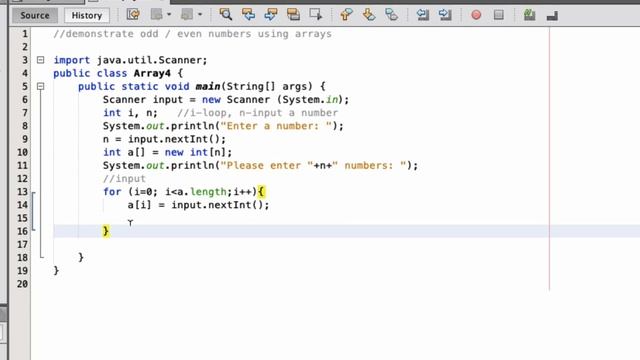This screenshot has width=640, height=360.
Task: Click the highlighted closing brace on line 16
Action: tap(106, 231)
